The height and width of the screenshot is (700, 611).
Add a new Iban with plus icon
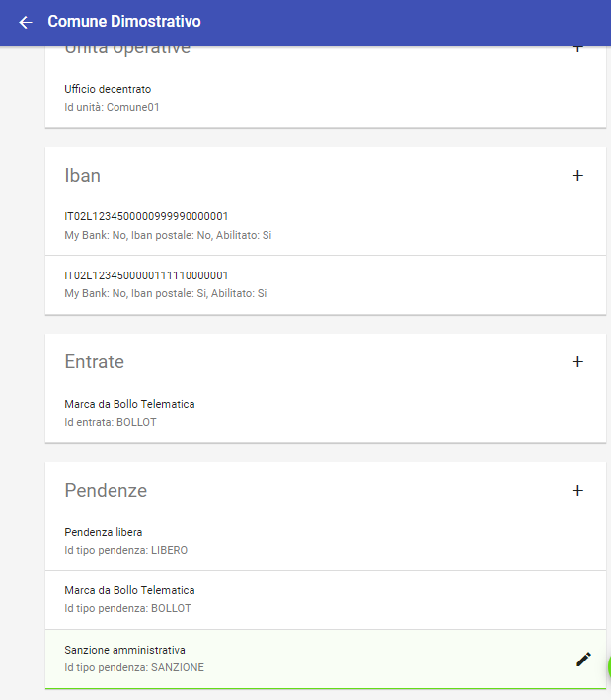tap(577, 176)
